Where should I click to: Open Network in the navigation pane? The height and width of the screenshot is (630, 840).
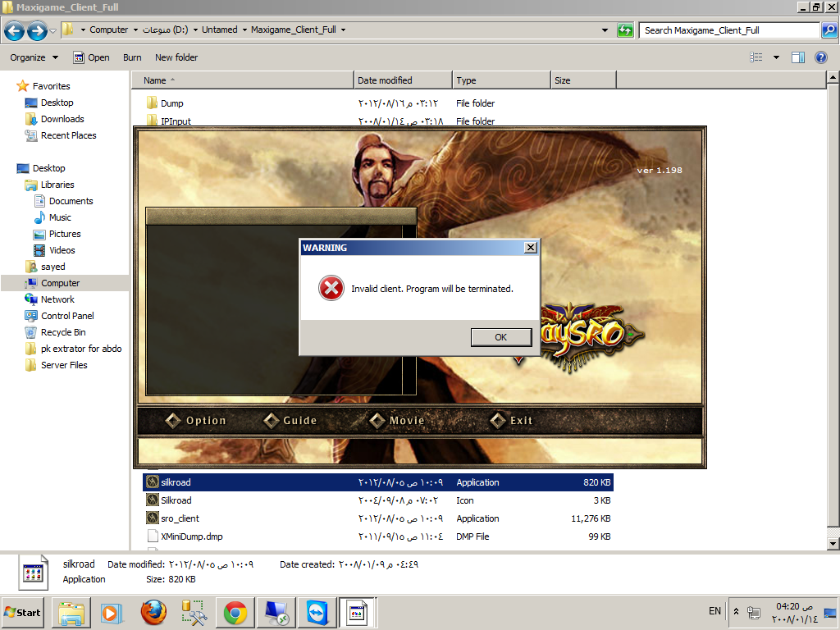[x=57, y=299]
